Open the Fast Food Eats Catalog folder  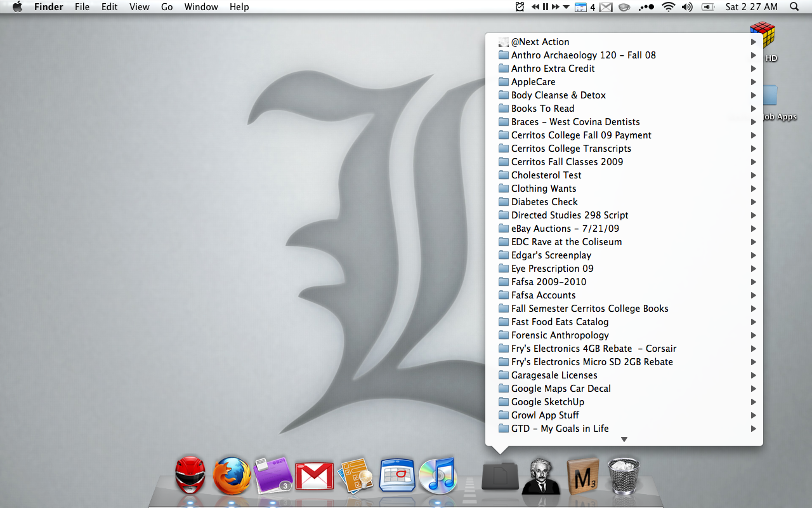point(624,322)
